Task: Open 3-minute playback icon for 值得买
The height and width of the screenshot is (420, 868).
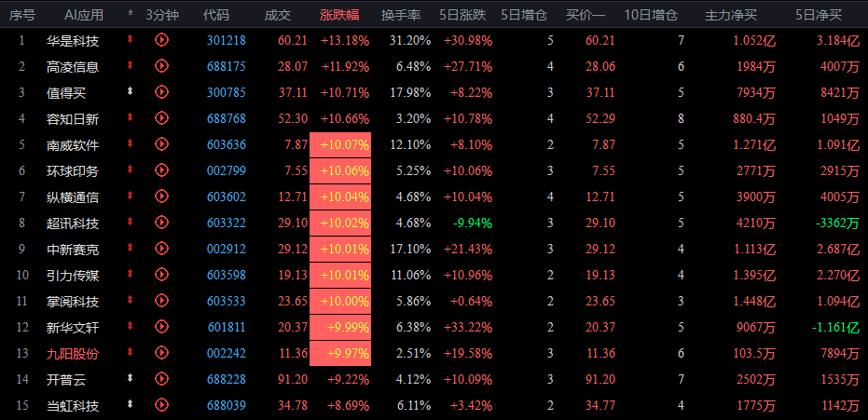Action: coord(161,92)
